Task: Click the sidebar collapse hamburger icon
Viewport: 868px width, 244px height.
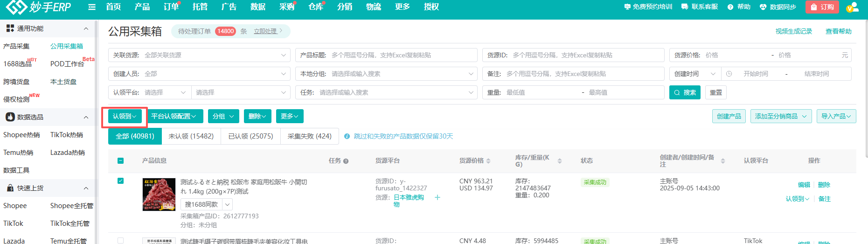Action: pos(92,7)
